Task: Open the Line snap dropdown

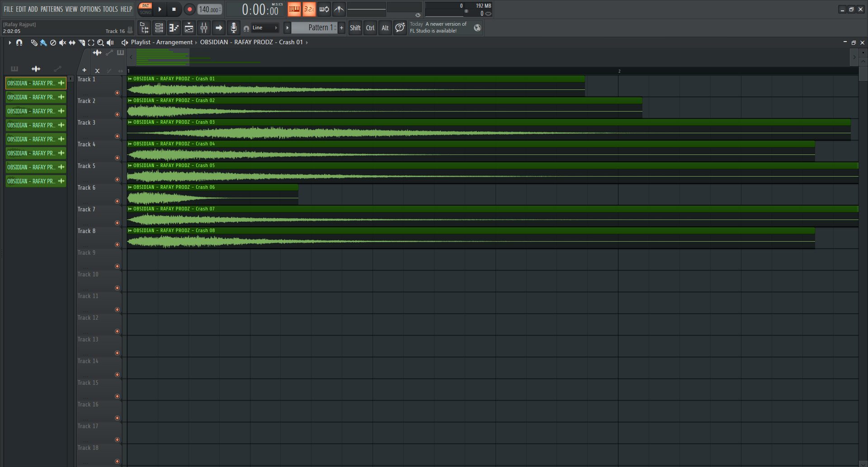Action: click(265, 28)
